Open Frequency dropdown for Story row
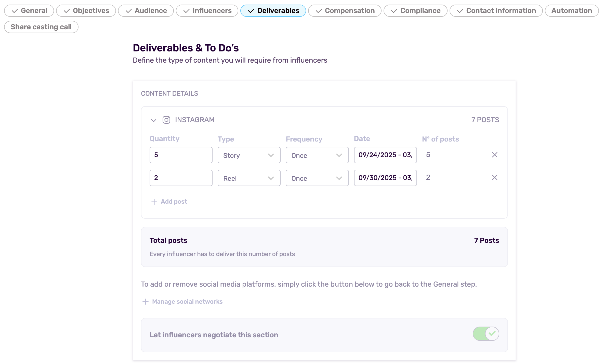The image size is (603, 364). (317, 155)
